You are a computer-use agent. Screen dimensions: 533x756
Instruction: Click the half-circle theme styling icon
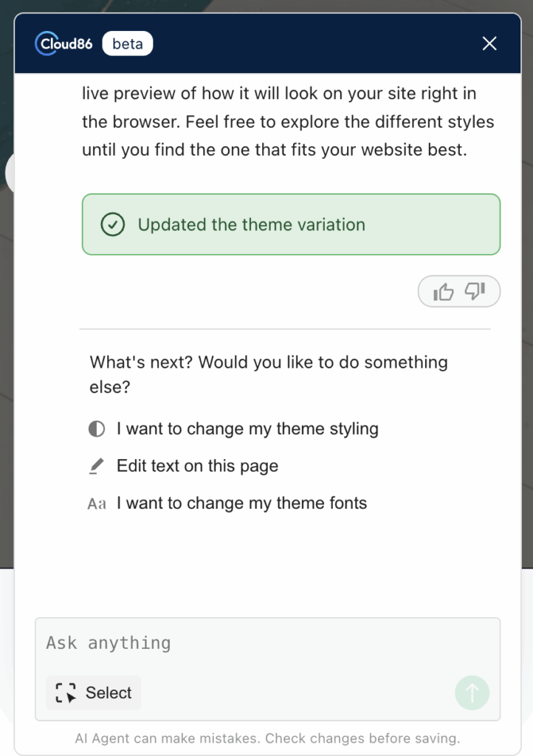pos(97,429)
